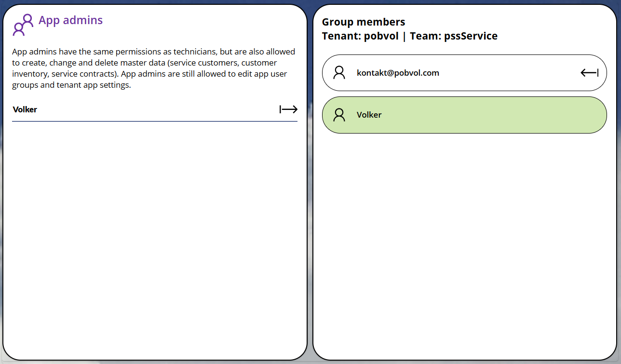621x364 pixels.
Task: Click the kontakt@pobvol.com email text
Action: coord(398,73)
